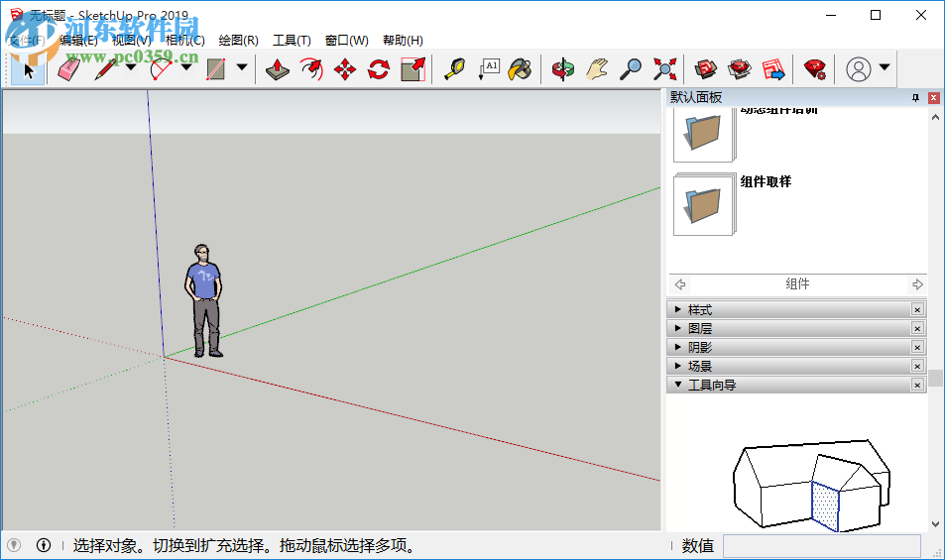The width and height of the screenshot is (945, 560).
Task: Close the 工具向导 panel
Action: [x=917, y=385]
